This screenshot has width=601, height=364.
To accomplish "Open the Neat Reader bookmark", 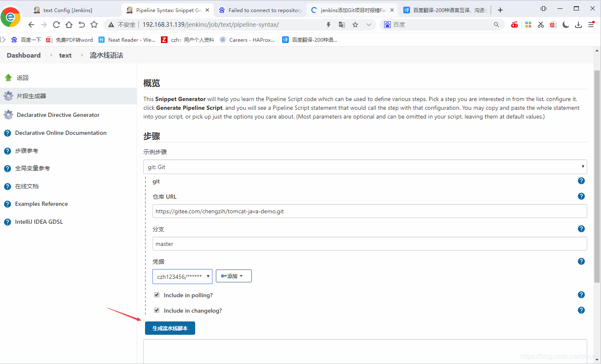I will click(x=127, y=40).
